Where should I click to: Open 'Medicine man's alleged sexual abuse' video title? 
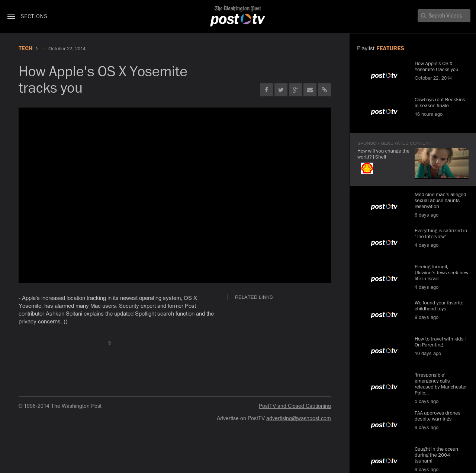(x=440, y=201)
